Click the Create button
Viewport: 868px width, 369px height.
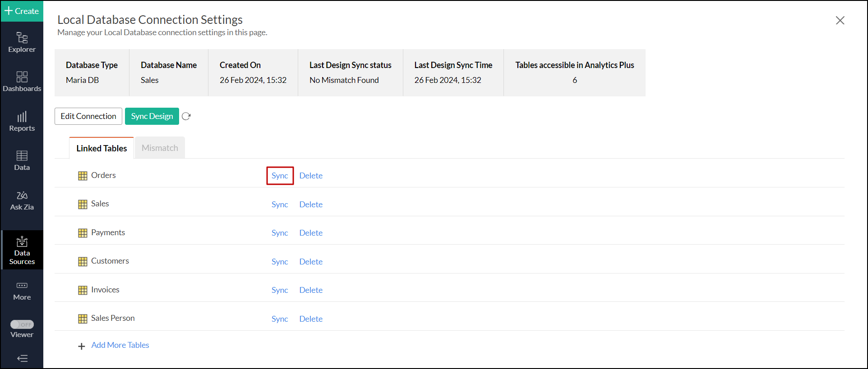click(x=22, y=11)
